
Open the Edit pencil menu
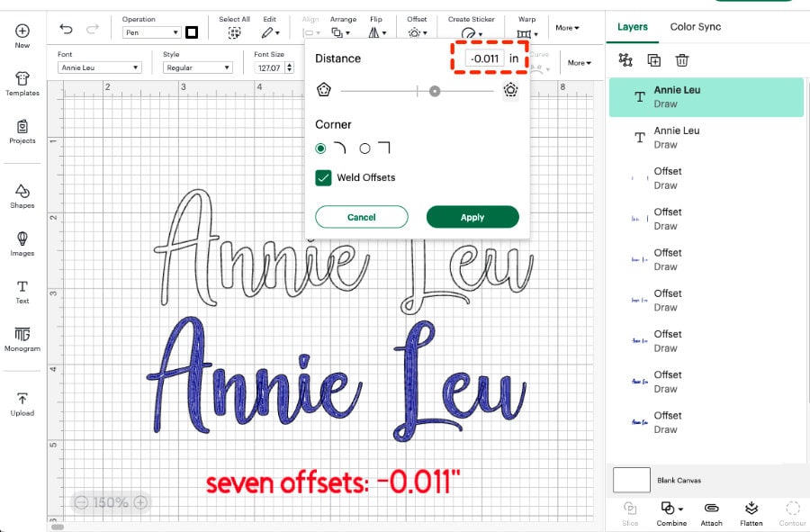[270, 33]
